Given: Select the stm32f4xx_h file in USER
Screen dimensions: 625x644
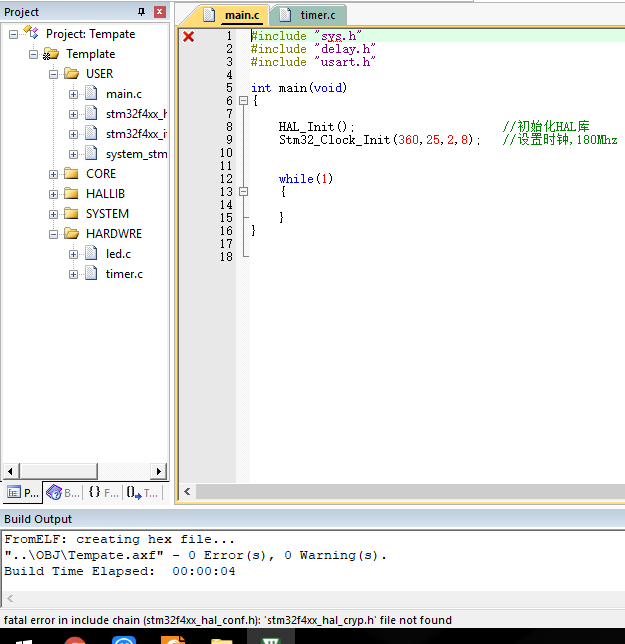Looking at the screenshot, I should [x=136, y=114].
